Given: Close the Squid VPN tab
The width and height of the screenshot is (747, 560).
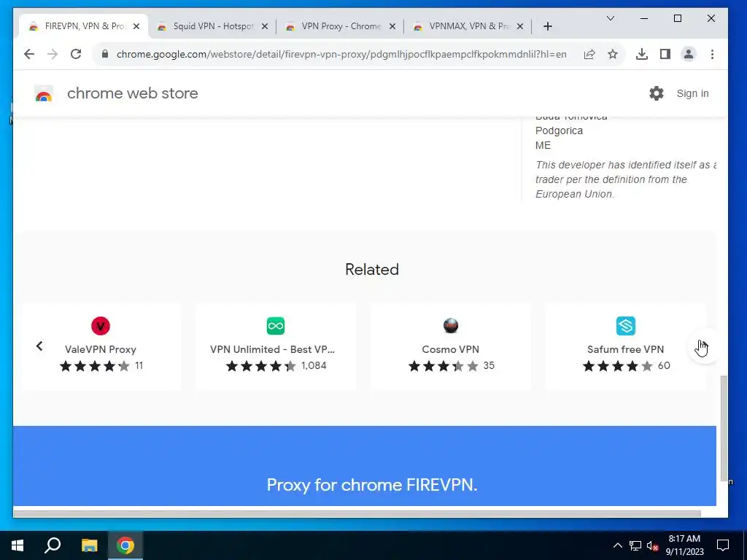Looking at the screenshot, I should 265,26.
